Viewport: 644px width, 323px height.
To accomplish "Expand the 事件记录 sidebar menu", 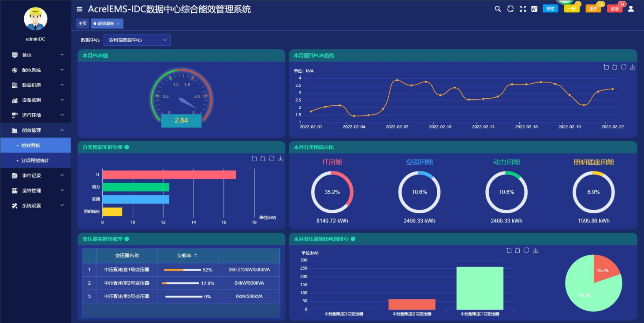I will click(35, 175).
